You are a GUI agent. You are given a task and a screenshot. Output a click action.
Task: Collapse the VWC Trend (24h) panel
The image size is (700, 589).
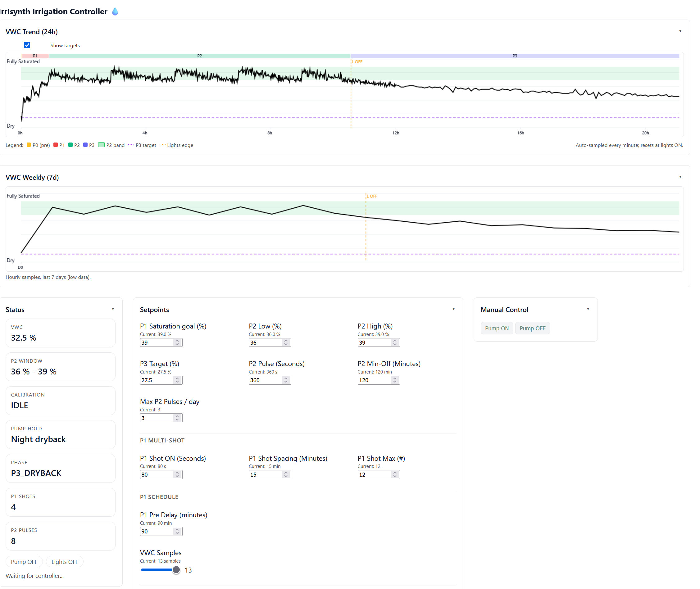681,31
